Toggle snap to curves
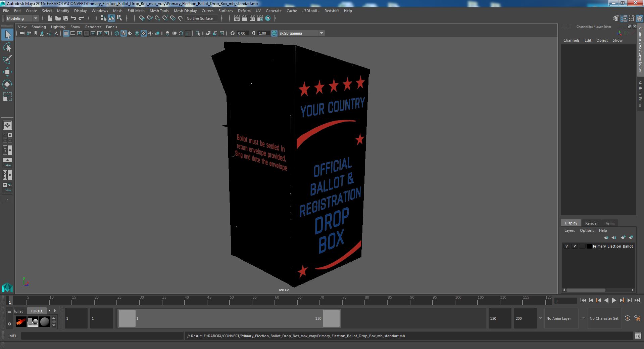644x349 pixels. pos(150,18)
